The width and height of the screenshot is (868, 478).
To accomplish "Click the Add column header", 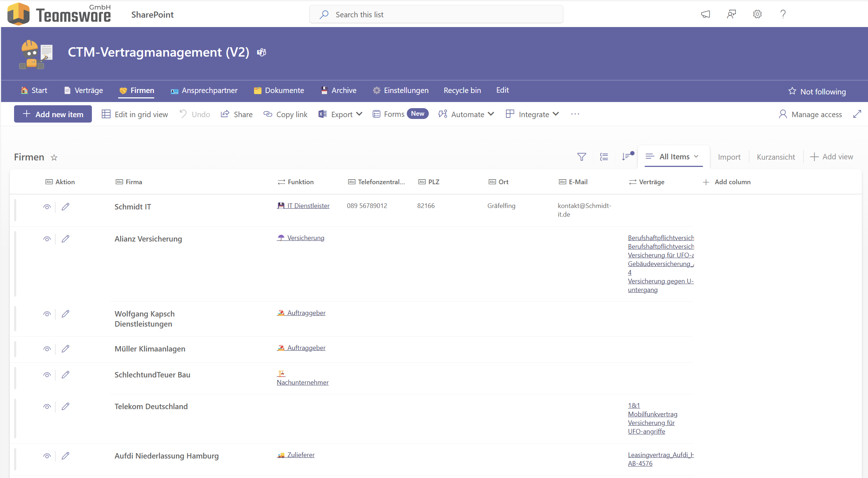I will coord(727,182).
